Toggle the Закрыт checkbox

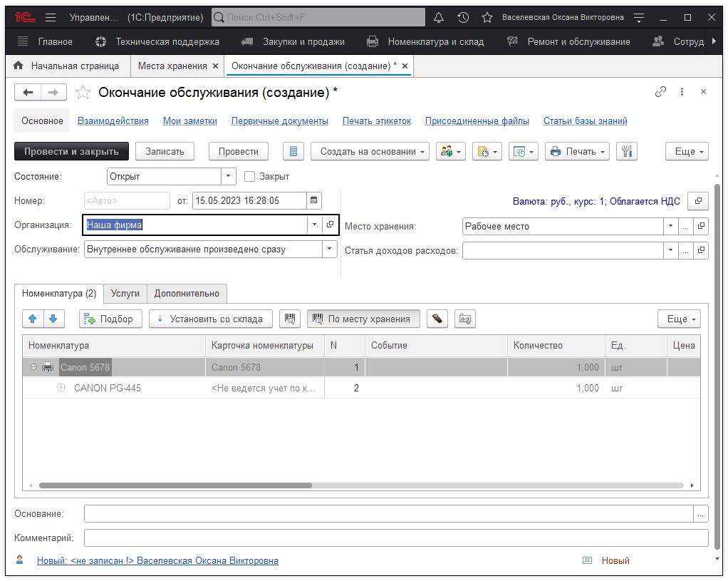(x=249, y=176)
